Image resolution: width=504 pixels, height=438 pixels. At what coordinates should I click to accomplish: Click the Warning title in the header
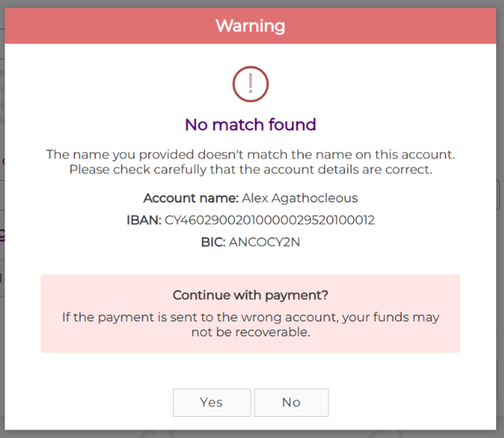point(250,27)
